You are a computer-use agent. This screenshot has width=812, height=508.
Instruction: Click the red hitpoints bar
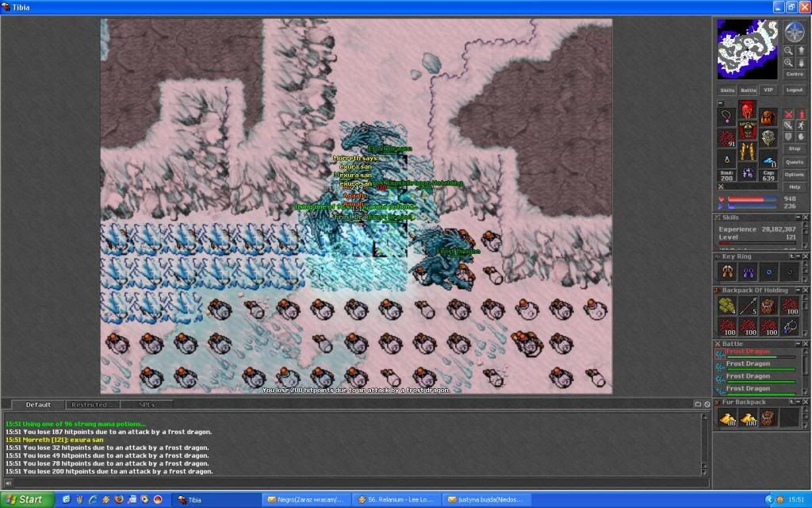click(x=752, y=199)
